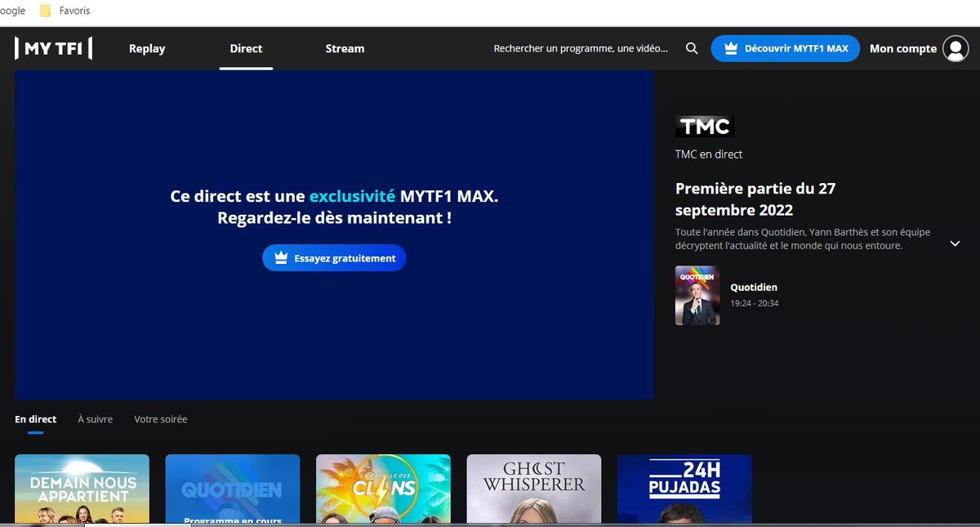Screen dimensions: 980x527
Task: Click the 'TMC en direct' label
Action: point(709,154)
